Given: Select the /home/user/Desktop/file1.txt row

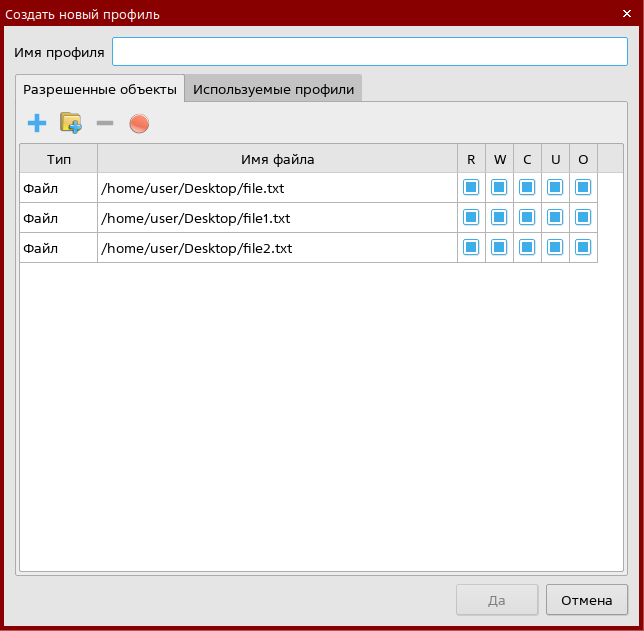Looking at the screenshot, I should (x=276, y=218).
